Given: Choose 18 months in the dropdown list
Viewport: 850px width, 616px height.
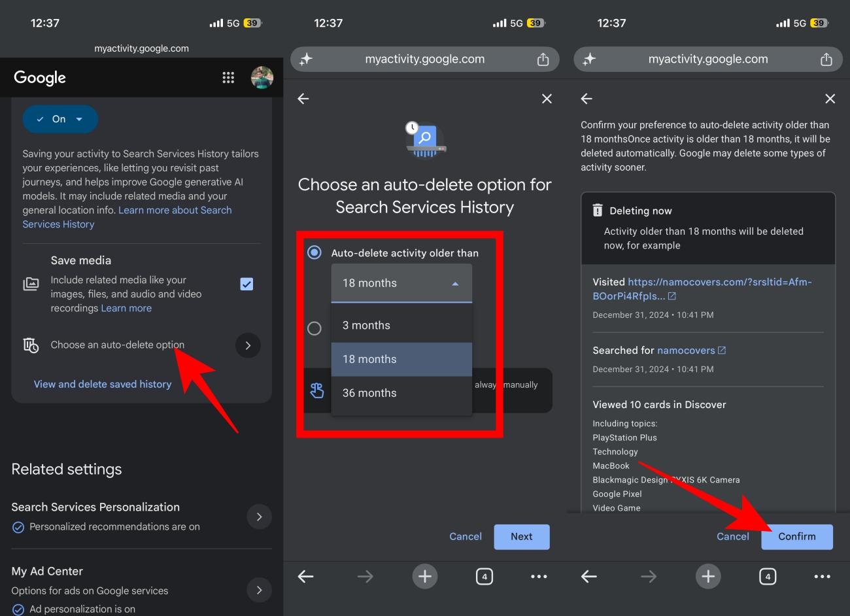Looking at the screenshot, I should (x=401, y=360).
